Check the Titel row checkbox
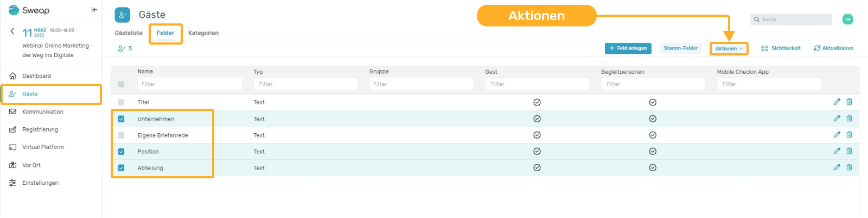Screen dimensions: 868x218 click(x=121, y=102)
